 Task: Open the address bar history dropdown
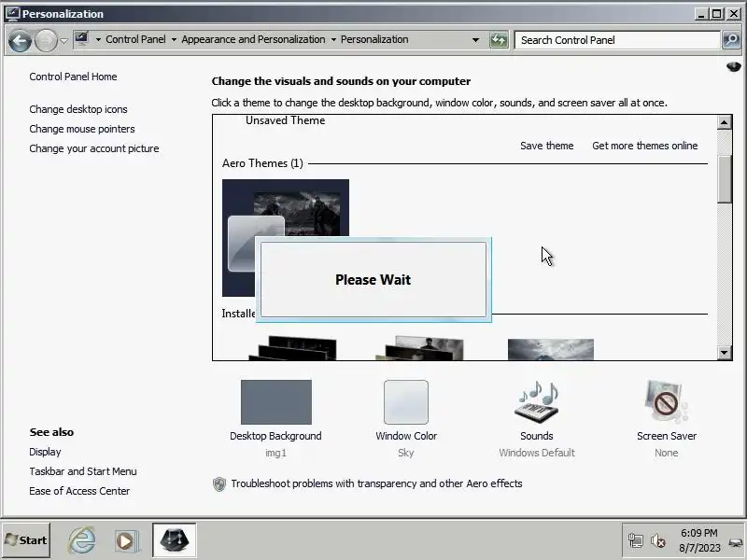pyautogui.click(x=475, y=40)
